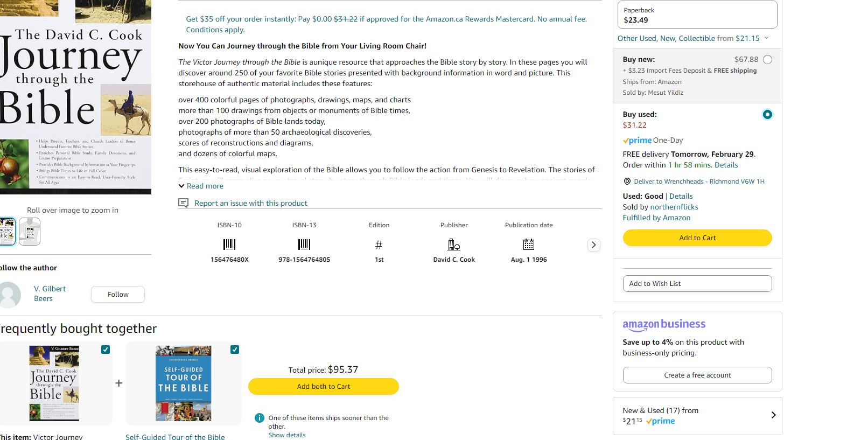Viewport: 868px width, 440px height.
Task: Select the Paperback $23.49 format option
Action: coord(697,15)
